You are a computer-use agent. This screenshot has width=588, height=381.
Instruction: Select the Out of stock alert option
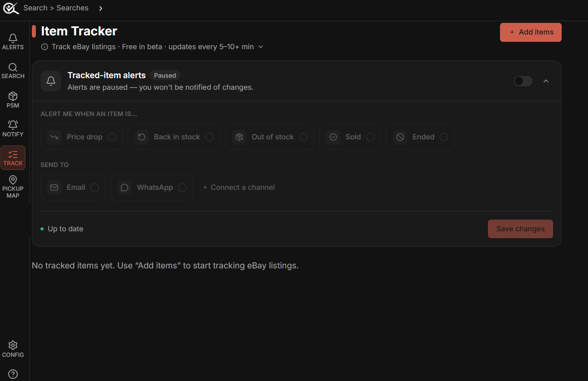270,137
